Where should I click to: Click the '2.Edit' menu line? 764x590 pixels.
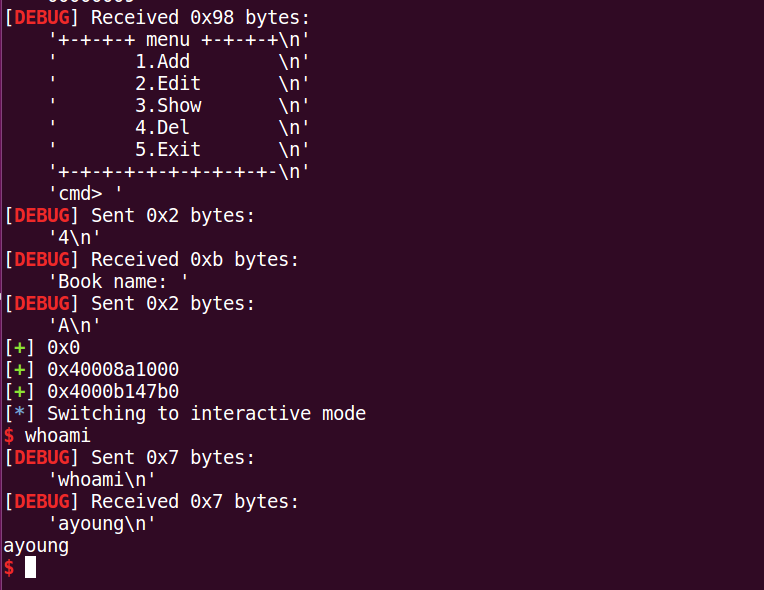coord(167,84)
